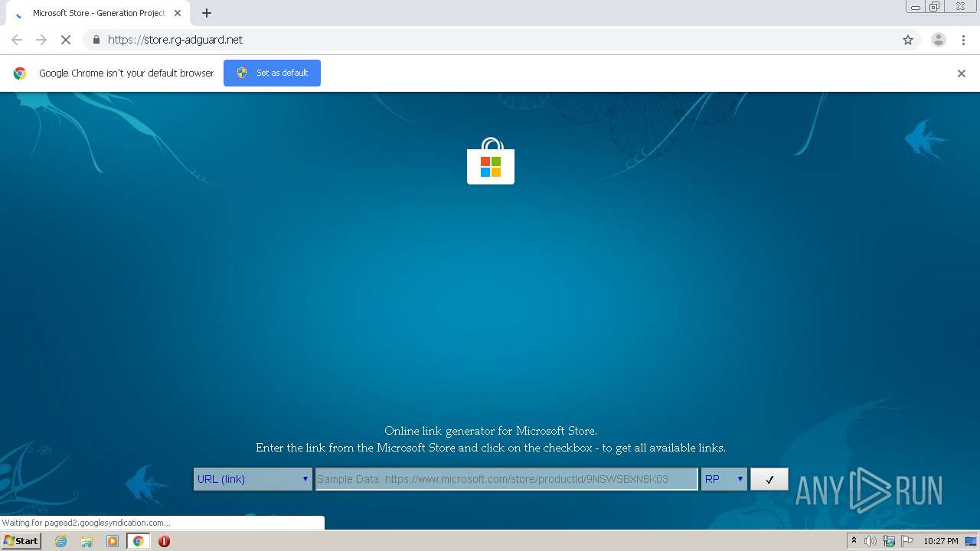View site info via padlock icon
The width and height of the screenshot is (980, 551).
click(96, 40)
